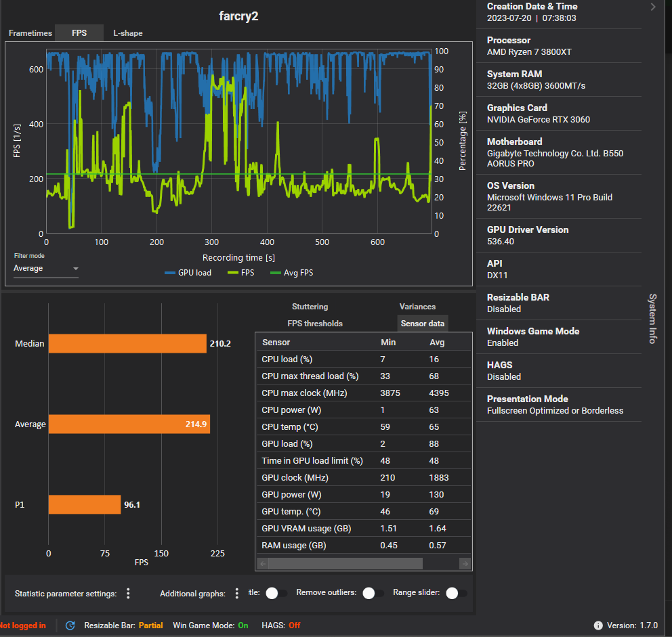Toggle GPU load legend entry
Viewport: 672px width, 637px height.
188,273
